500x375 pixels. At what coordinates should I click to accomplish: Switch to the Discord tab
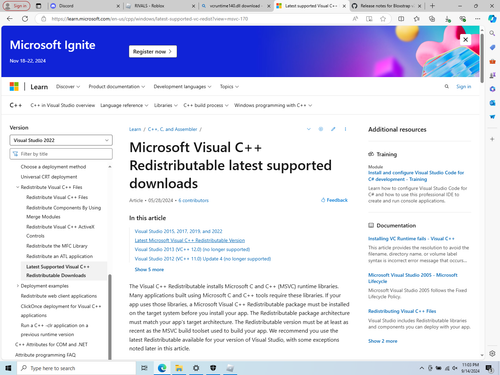coord(85,6)
